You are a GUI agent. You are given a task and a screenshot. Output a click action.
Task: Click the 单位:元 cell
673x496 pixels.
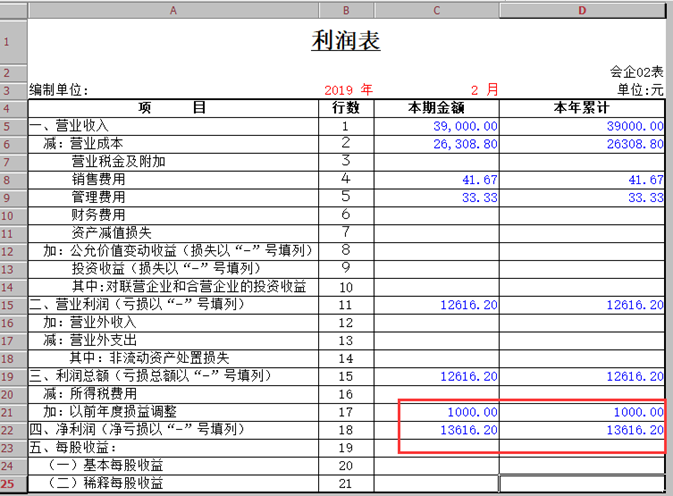coord(640,90)
